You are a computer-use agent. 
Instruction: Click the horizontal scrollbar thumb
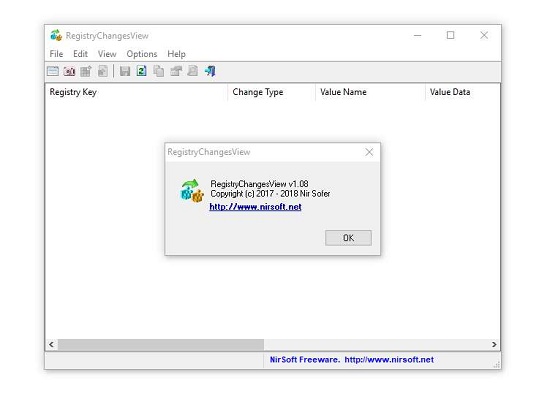point(161,344)
